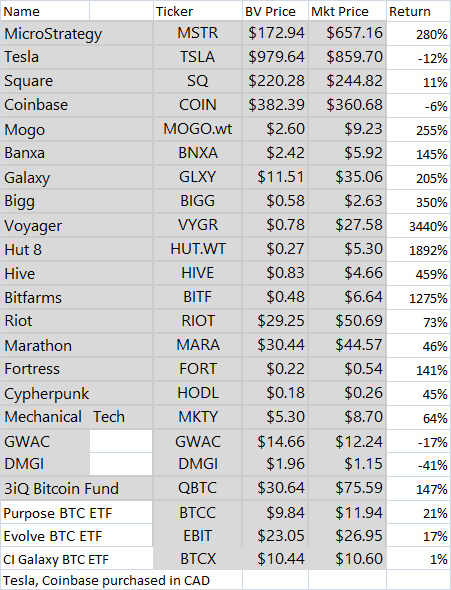The height and width of the screenshot is (590, 451).
Task: Select the Mechanical Tech name cell
Action: (77, 417)
